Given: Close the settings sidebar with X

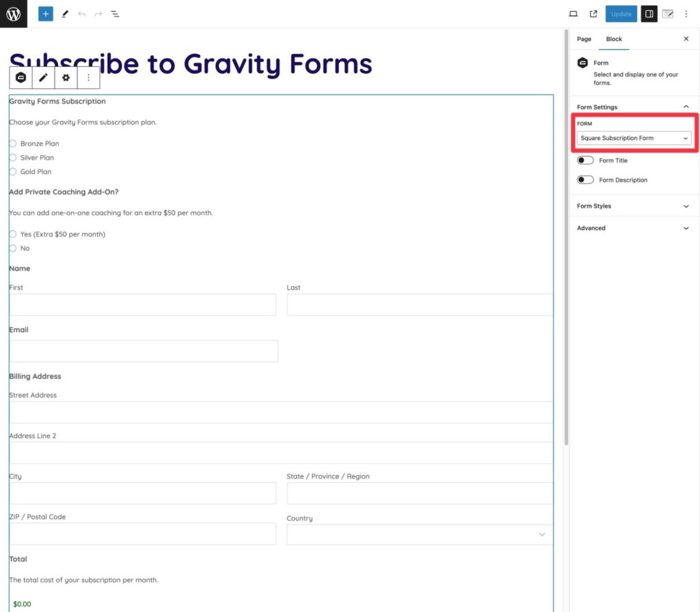Looking at the screenshot, I should click(686, 39).
